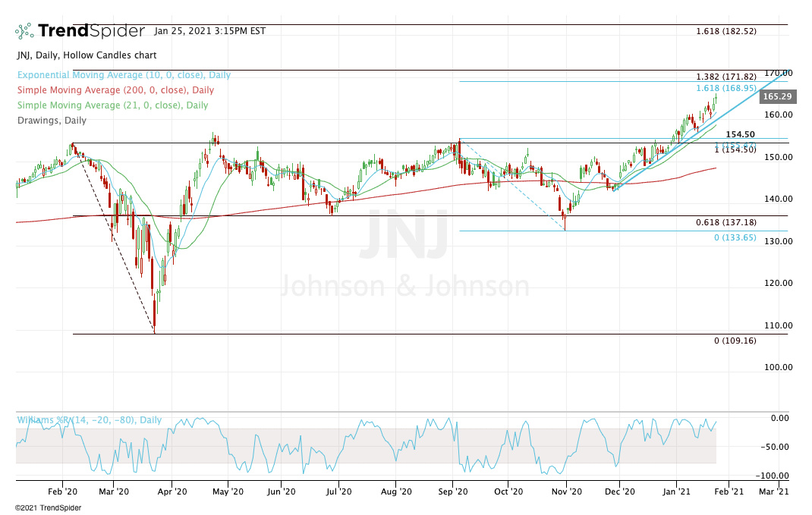Click the 1 (154.50) Fibonacci label
This screenshot has height=515, width=812.
pos(735,149)
